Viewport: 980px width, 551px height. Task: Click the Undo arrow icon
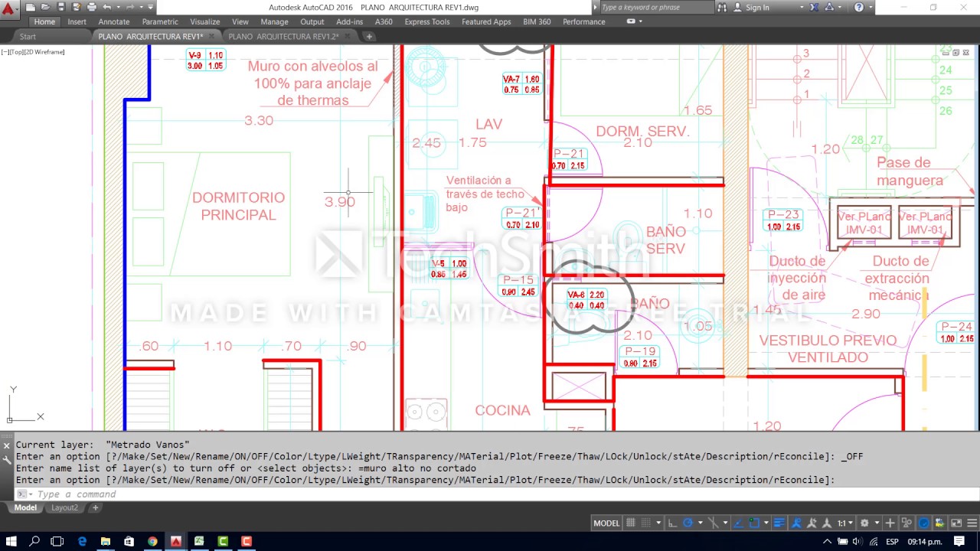pos(107,7)
